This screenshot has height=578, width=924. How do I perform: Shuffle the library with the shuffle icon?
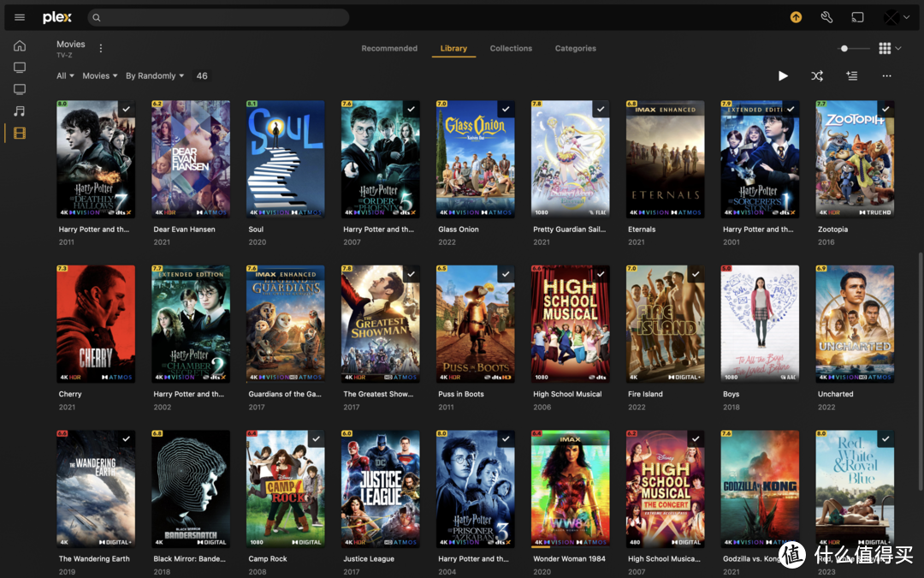[x=817, y=75]
